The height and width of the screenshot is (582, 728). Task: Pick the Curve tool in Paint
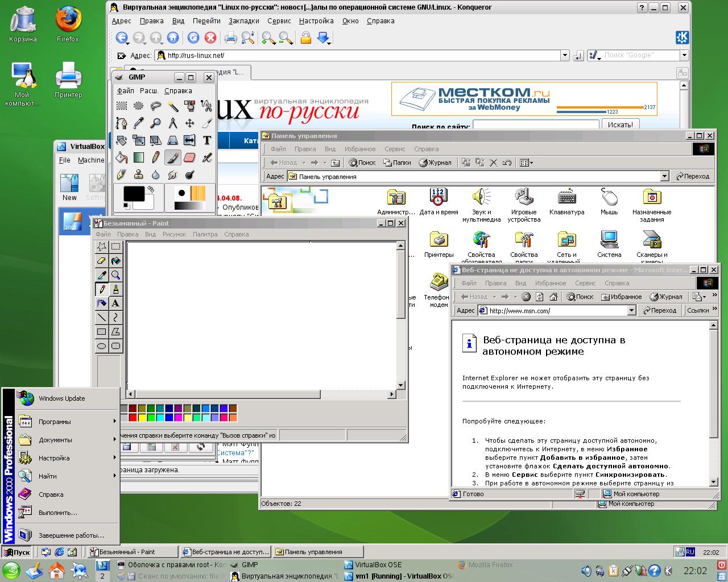point(115,318)
